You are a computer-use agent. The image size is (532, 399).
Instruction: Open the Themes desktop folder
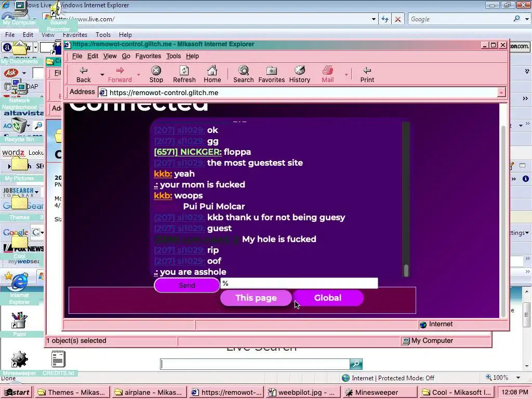pyautogui.click(x=19, y=204)
